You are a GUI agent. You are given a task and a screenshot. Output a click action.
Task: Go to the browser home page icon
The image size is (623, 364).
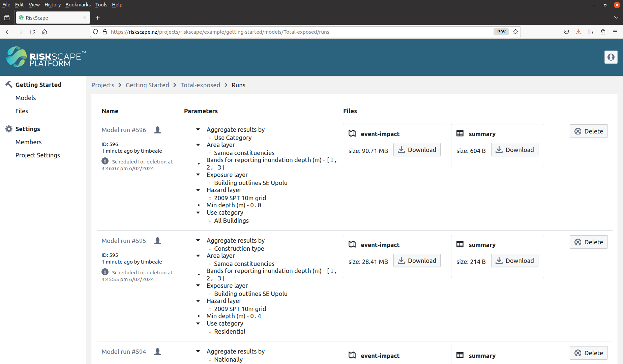pos(44,32)
